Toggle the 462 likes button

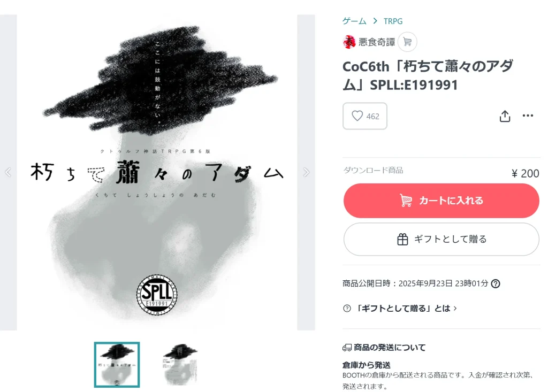pyautogui.click(x=365, y=116)
